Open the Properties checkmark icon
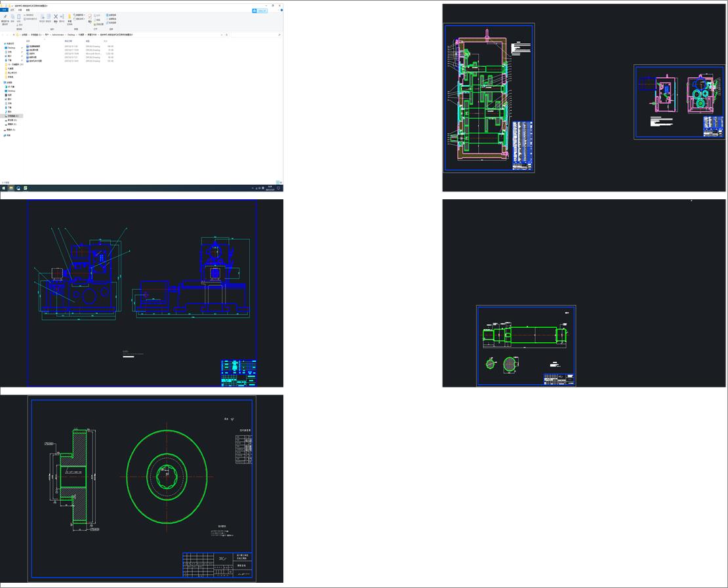Viewport: 728px width, 588px height. [90, 18]
